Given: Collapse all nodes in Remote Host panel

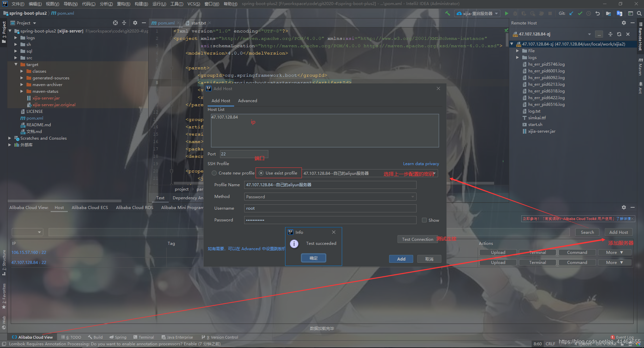Looking at the screenshot, I should click(x=610, y=34).
